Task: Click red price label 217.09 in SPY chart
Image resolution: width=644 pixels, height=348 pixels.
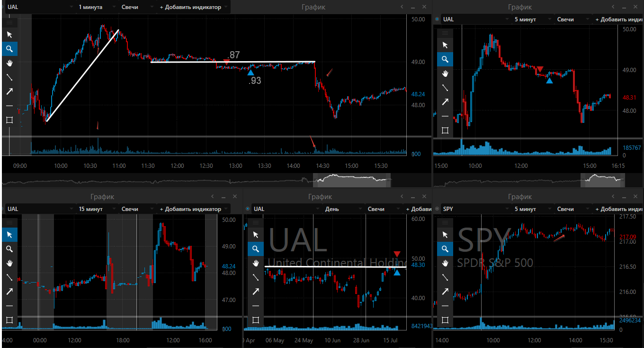Action: click(x=628, y=237)
